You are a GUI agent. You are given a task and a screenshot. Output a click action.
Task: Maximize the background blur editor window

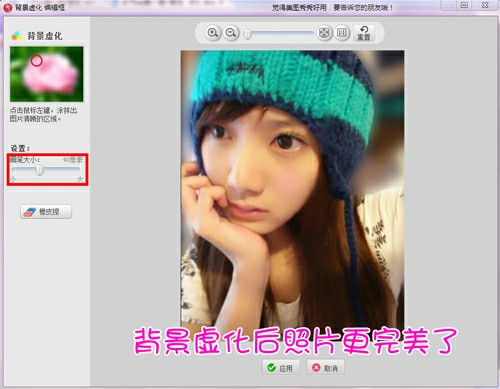pos(464,5)
